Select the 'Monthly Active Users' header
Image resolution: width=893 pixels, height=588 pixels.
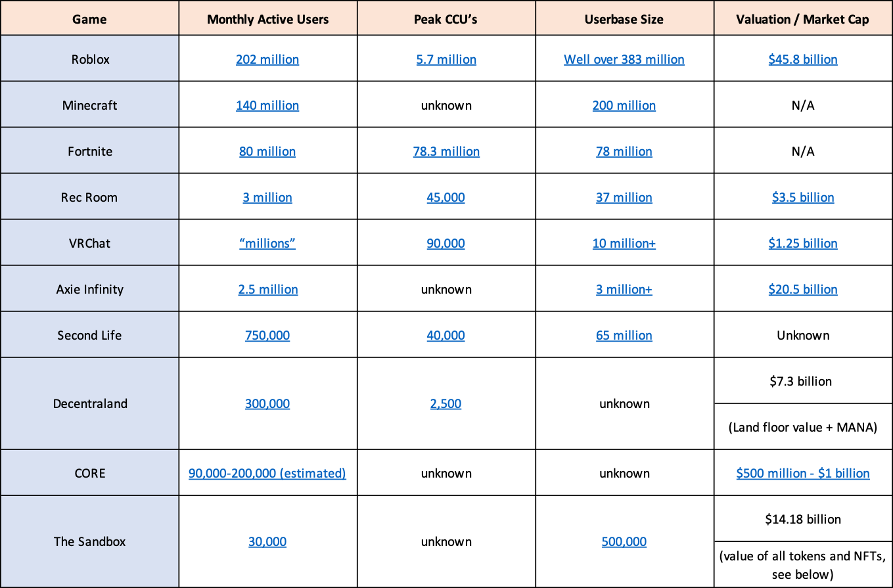(267, 19)
